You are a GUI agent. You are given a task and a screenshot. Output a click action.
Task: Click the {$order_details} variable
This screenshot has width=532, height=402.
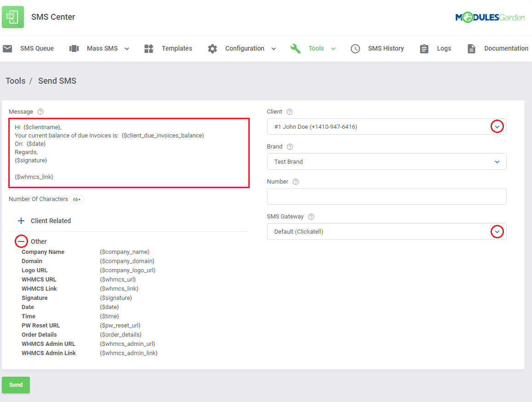[x=120, y=334]
